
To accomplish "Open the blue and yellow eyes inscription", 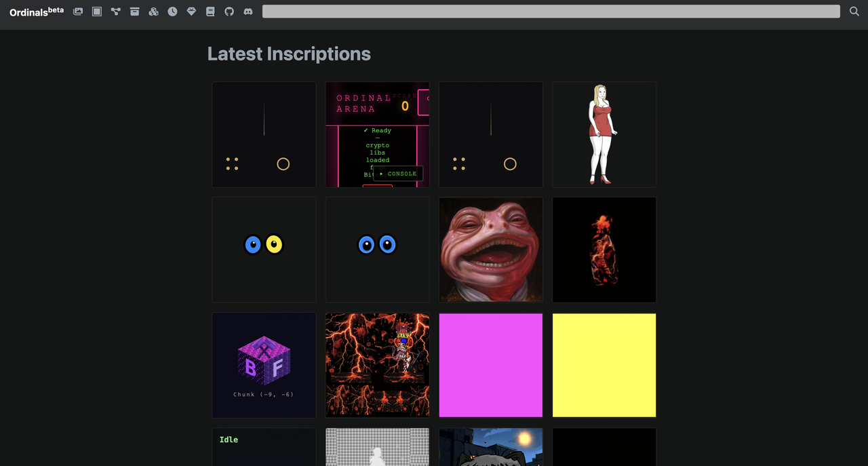I will [264, 250].
